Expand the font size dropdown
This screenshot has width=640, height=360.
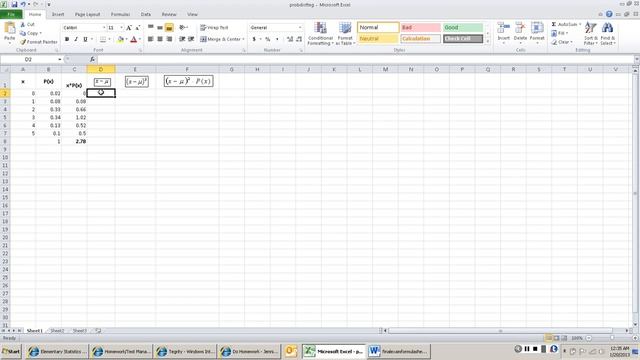click(121, 27)
